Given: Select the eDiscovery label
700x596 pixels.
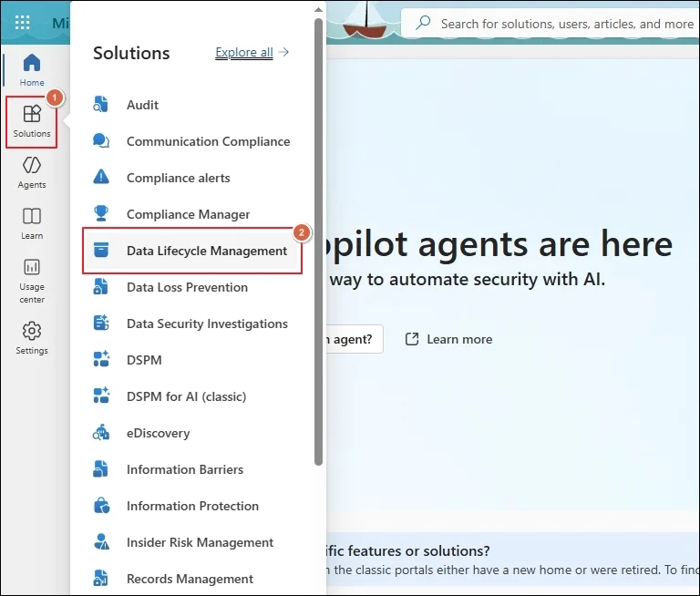Looking at the screenshot, I should coord(158,433).
